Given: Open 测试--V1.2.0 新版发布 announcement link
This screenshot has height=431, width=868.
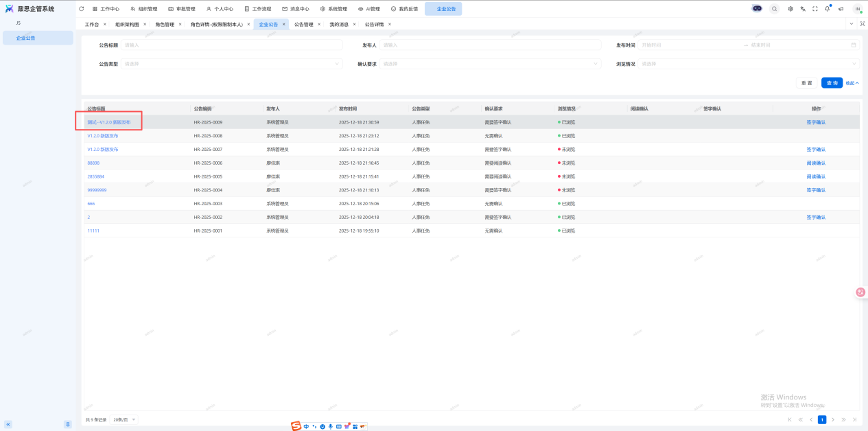Looking at the screenshot, I should (108, 122).
